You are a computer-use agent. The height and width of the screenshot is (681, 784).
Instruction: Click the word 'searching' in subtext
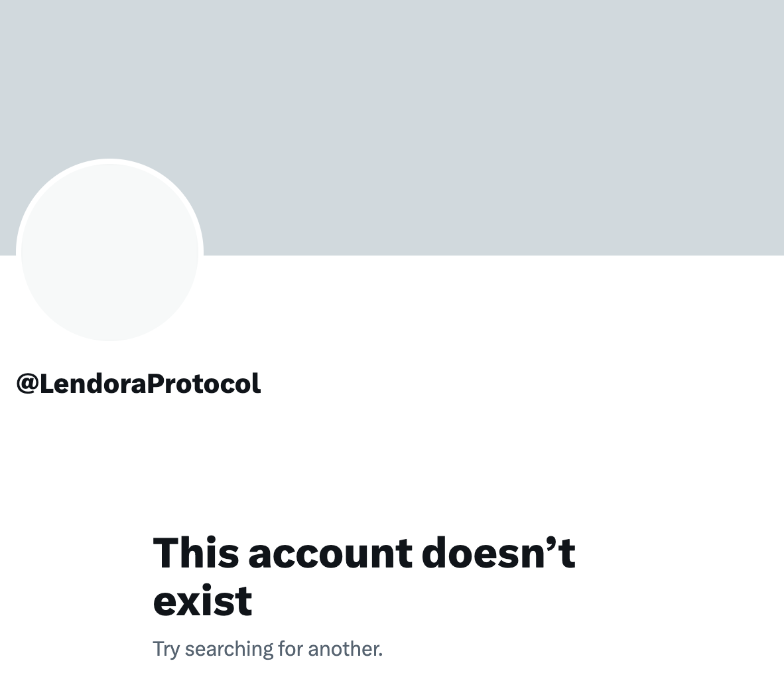[x=229, y=650]
